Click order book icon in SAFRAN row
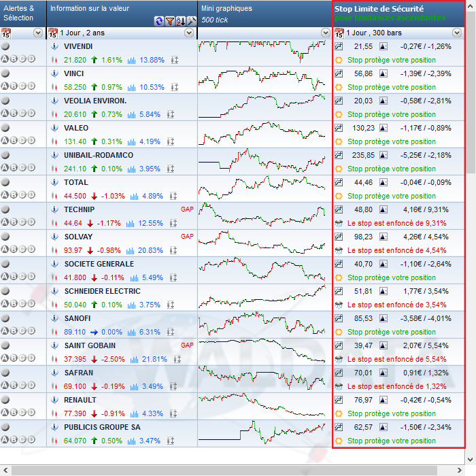 (173, 386)
